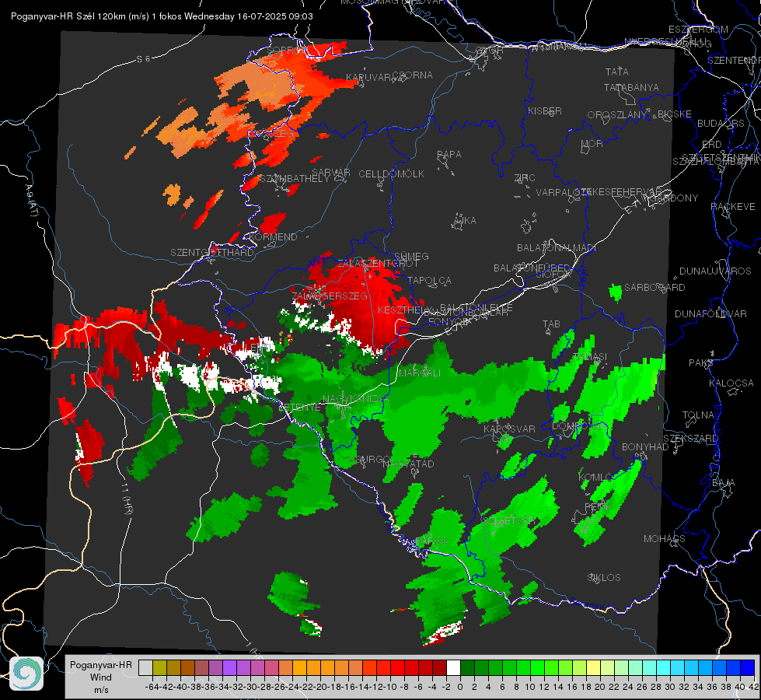Click the ZALAEGERSZEG city label
Viewport: 761px width, 700px height.
330,296
